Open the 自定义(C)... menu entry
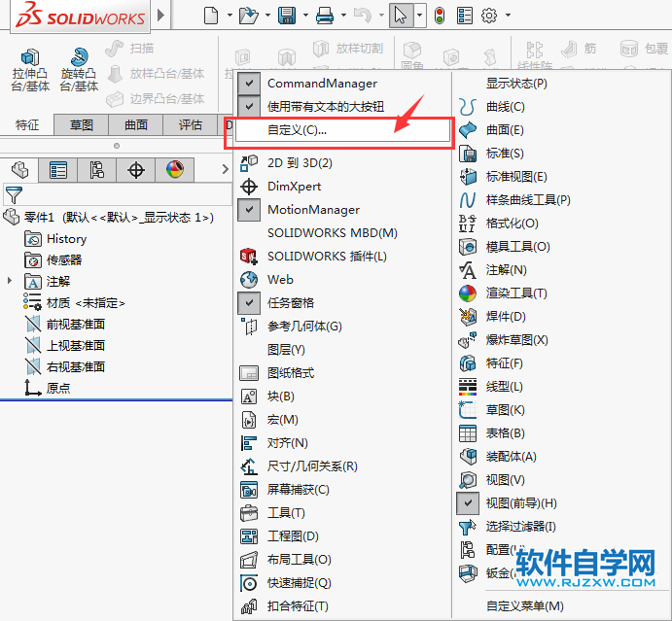Image resolution: width=672 pixels, height=621 pixels. tap(342, 130)
